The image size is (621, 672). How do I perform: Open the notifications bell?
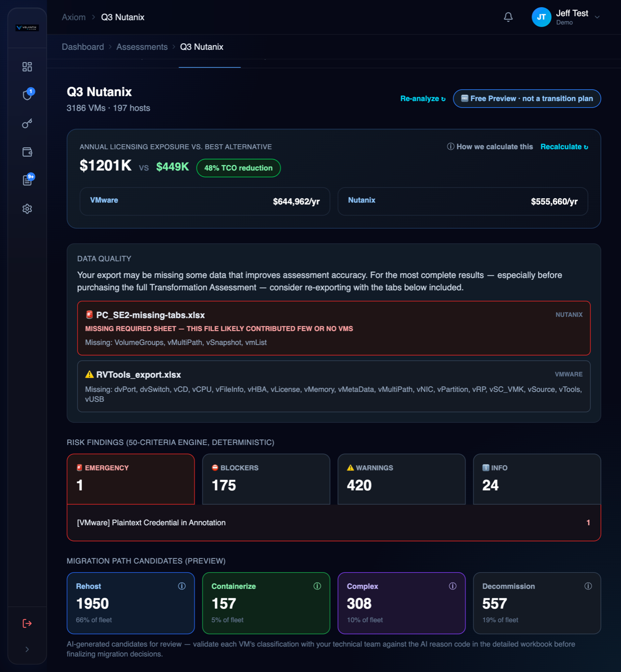pos(508,17)
